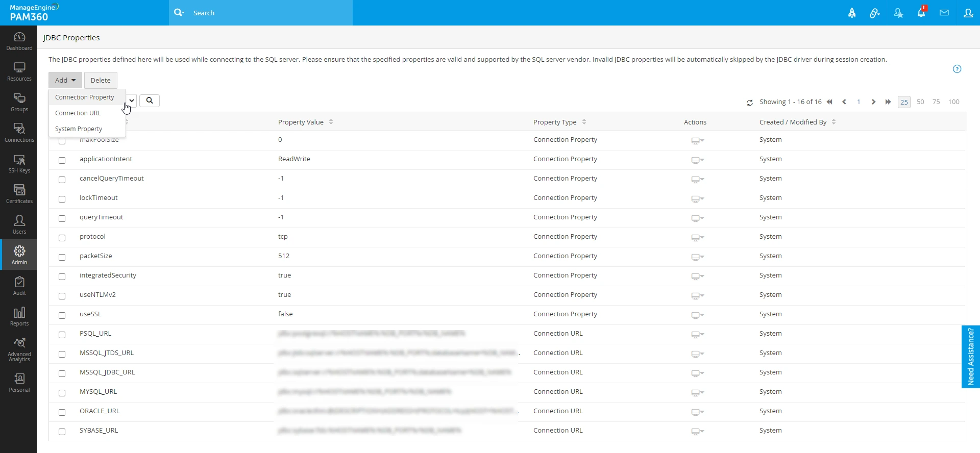Click the Delete button
The image size is (980, 453).
pos(101,80)
